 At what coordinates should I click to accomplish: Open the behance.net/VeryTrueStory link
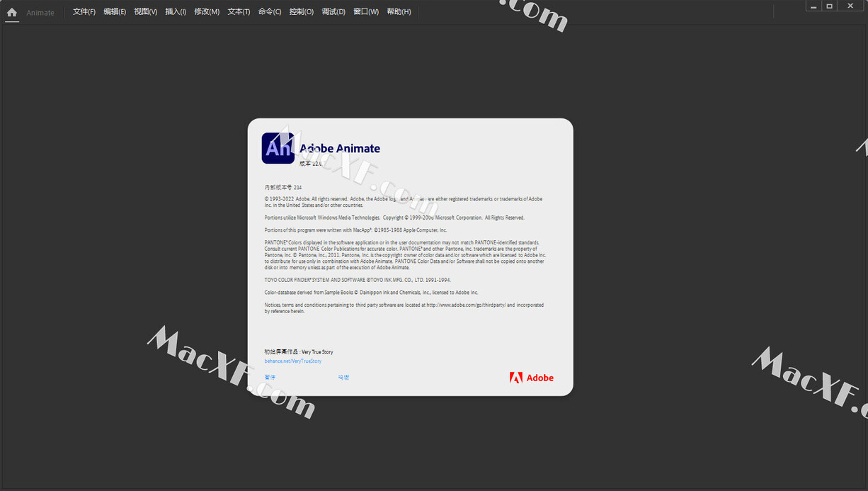[293, 361]
